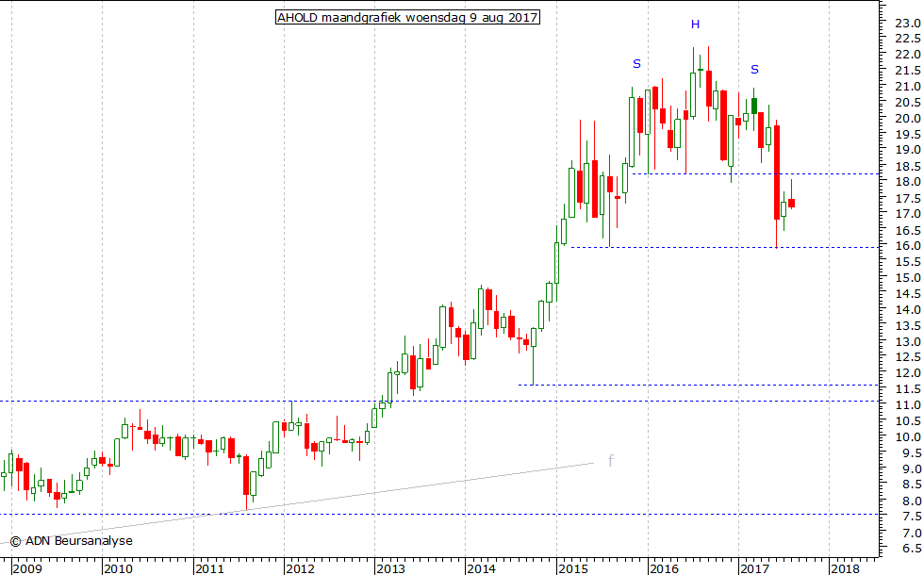Screen dimensions: 924x575
Task: Click the 2018 year label on time axis
Action: [x=845, y=568]
